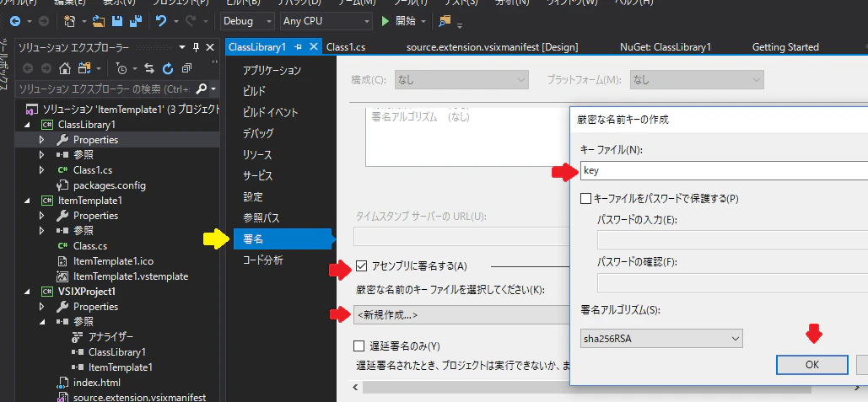Collapse the ClassLibrary1 project node

click(x=28, y=125)
